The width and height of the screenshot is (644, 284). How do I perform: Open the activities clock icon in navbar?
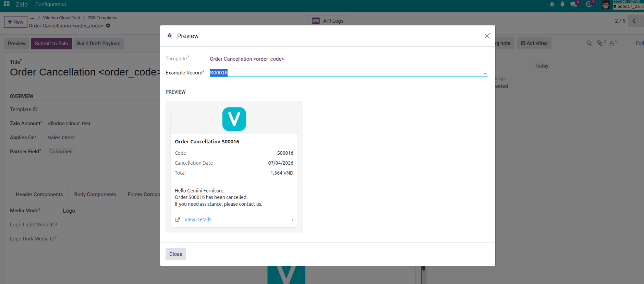pos(589,4)
